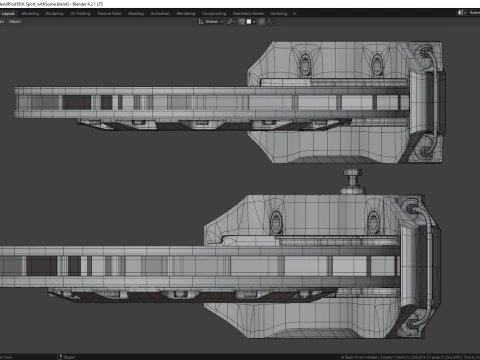Image resolution: width=480 pixels, height=360 pixels.
Task: Click the transform orientation axes icon
Action: (x=201, y=22)
